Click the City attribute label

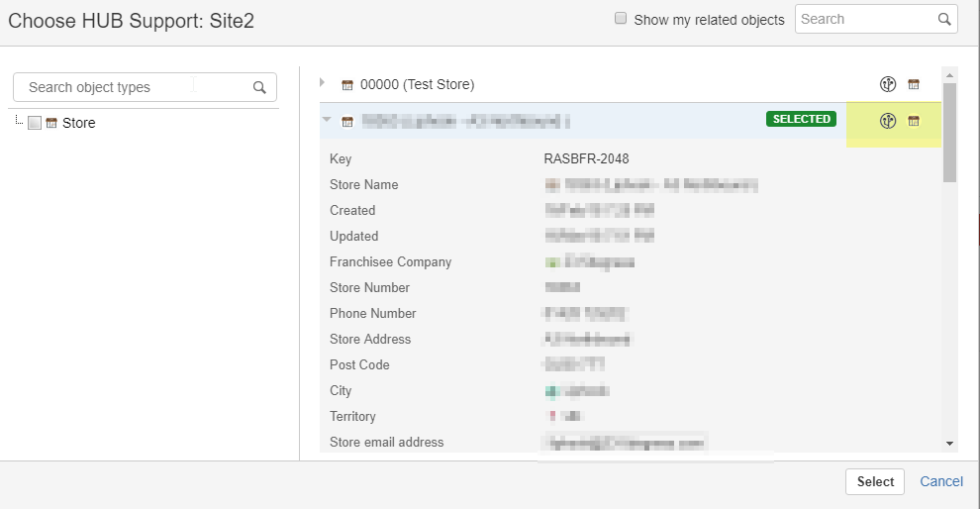pos(341,391)
